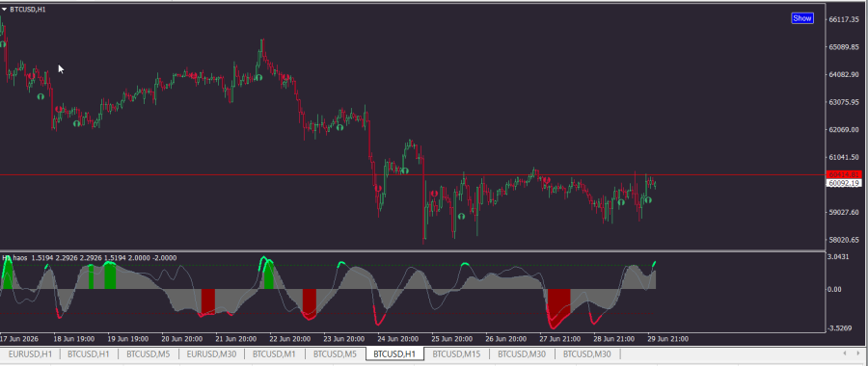Click the -3.5269 indicator scale value

pos(839,328)
